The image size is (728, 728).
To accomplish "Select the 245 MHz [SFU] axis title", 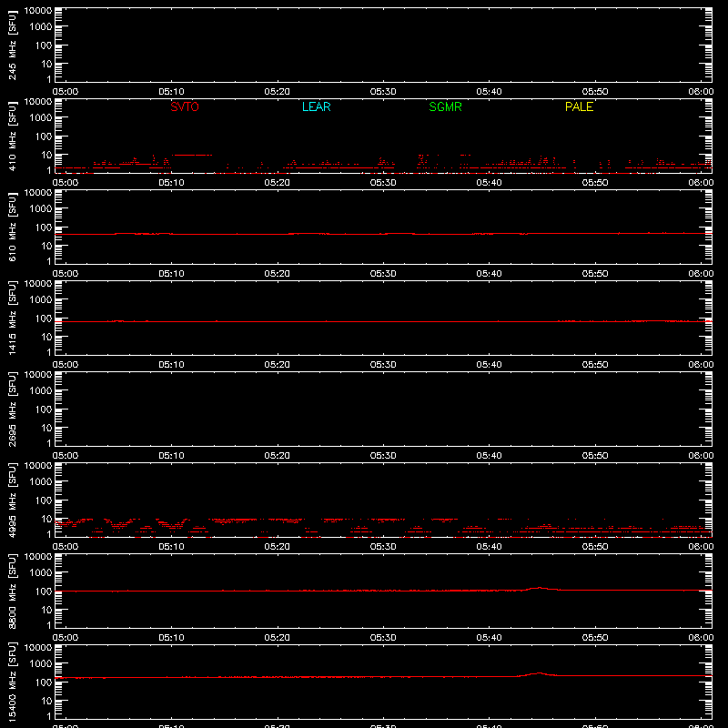I will [x=12, y=45].
